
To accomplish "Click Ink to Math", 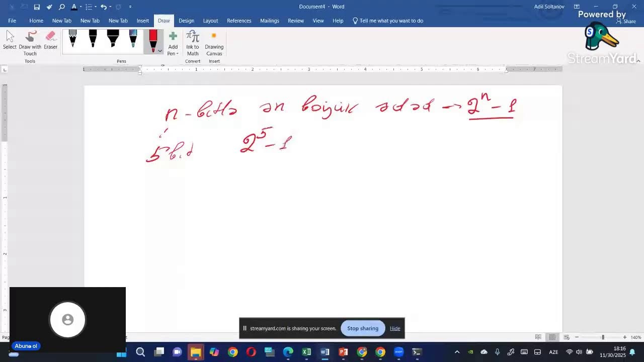I will point(193,43).
